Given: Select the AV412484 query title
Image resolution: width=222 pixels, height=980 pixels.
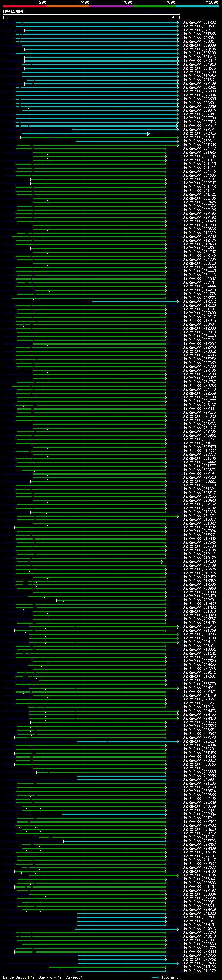Looking at the screenshot, I should pos(13,11).
